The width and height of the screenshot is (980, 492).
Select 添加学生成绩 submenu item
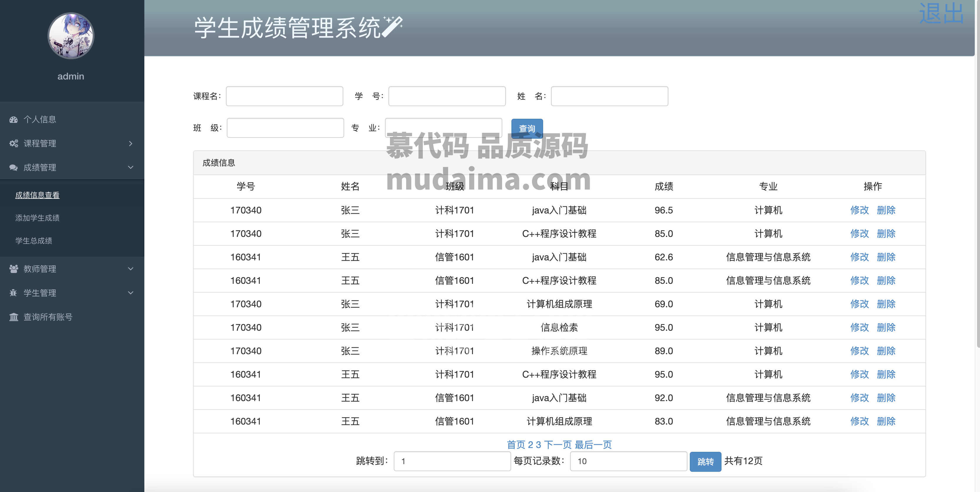point(37,218)
